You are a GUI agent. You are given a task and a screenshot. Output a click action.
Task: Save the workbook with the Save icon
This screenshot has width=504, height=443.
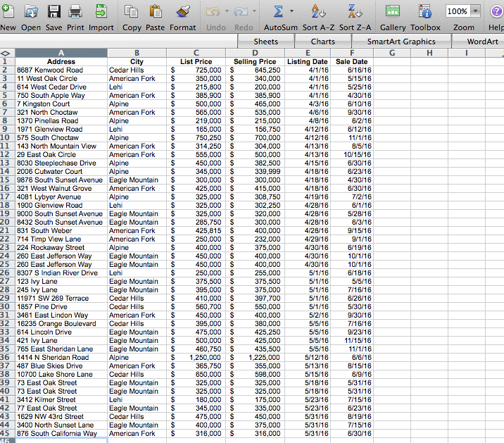54,11
